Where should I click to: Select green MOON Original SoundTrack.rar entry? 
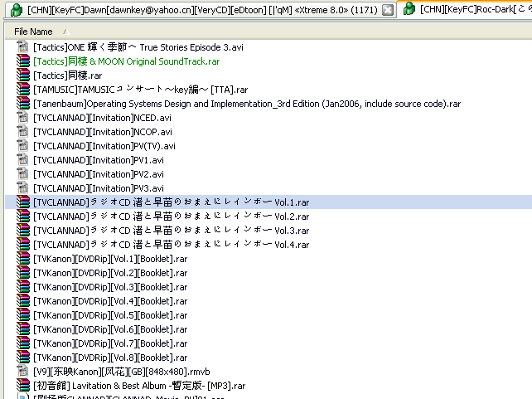coord(127,61)
